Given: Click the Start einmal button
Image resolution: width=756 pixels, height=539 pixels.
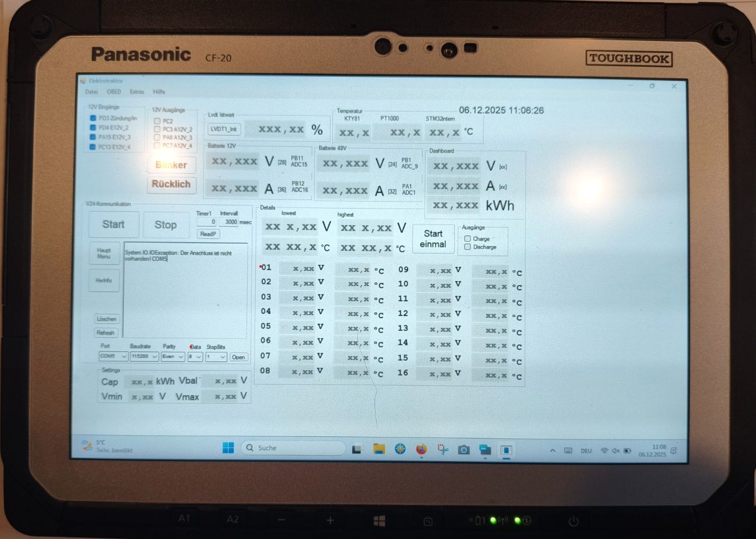Looking at the screenshot, I should pos(433,239).
